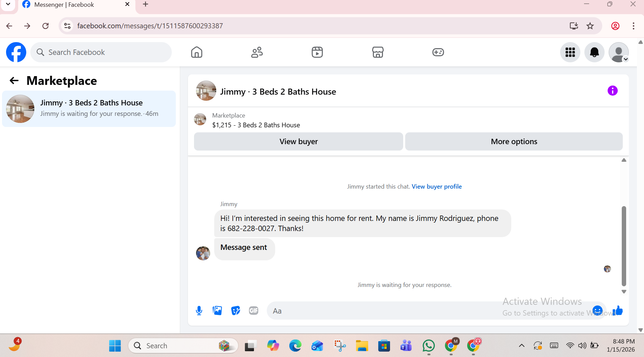Open the Facebook logo home link
This screenshot has width=644, height=357.
[x=16, y=52]
